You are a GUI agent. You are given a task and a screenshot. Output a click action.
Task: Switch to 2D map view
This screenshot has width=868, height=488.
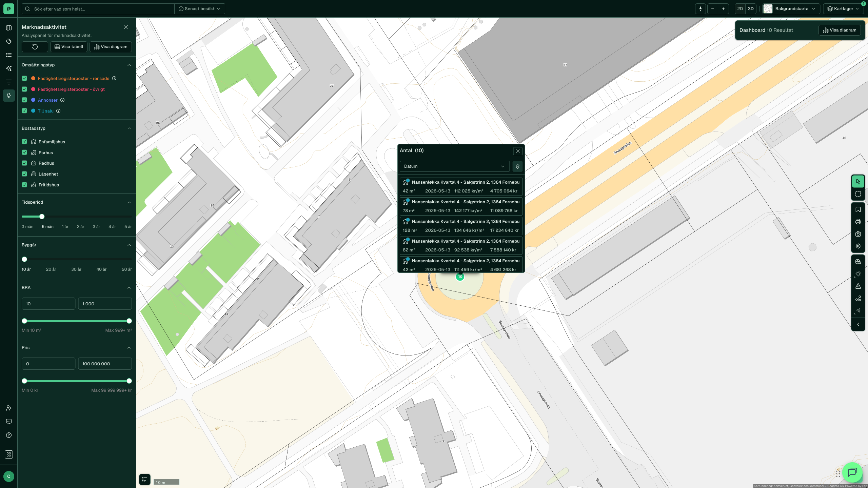click(x=740, y=9)
